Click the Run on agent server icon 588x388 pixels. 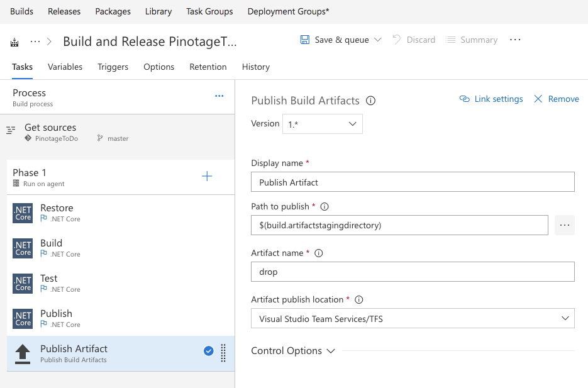click(x=16, y=184)
